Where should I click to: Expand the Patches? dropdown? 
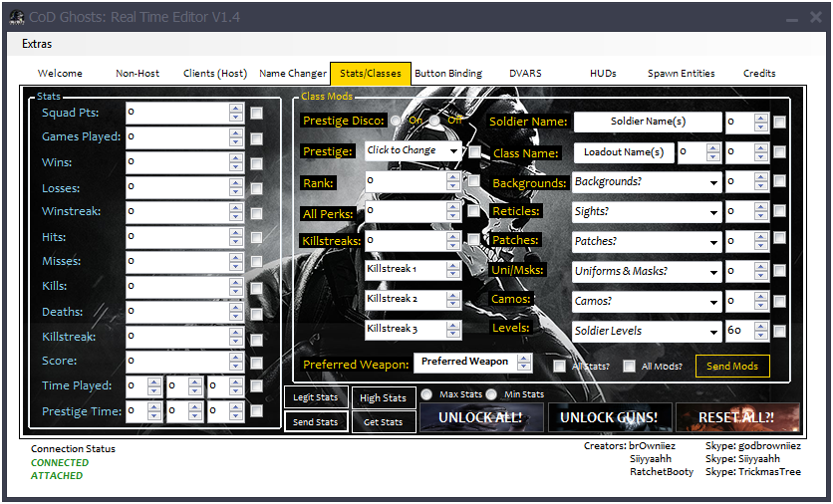[x=647, y=242]
